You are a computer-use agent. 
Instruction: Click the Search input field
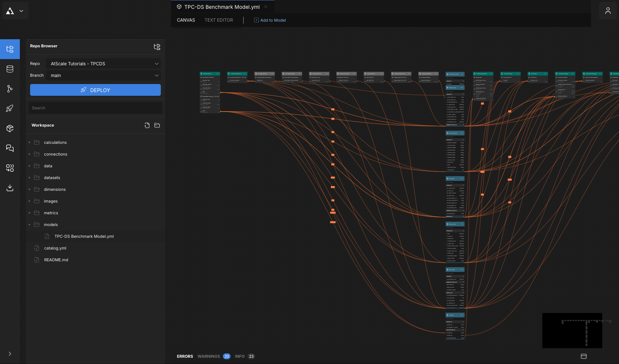pos(95,108)
